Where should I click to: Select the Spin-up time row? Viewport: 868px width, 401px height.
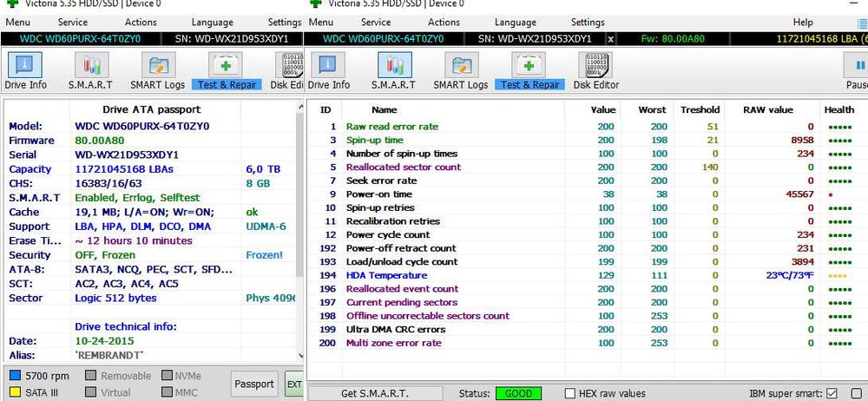coord(586,140)
